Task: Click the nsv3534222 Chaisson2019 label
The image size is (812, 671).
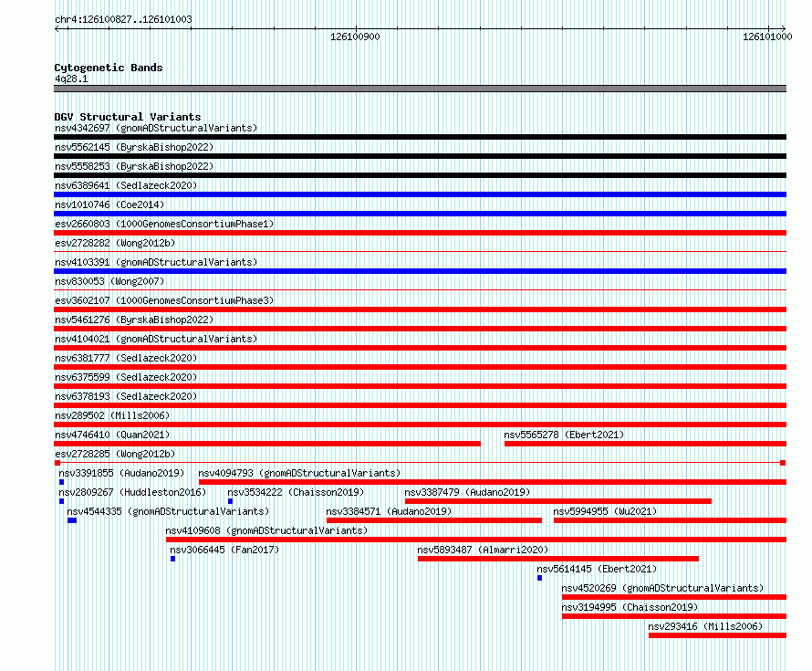Action: pyautogui.click(x=296, y=492)
